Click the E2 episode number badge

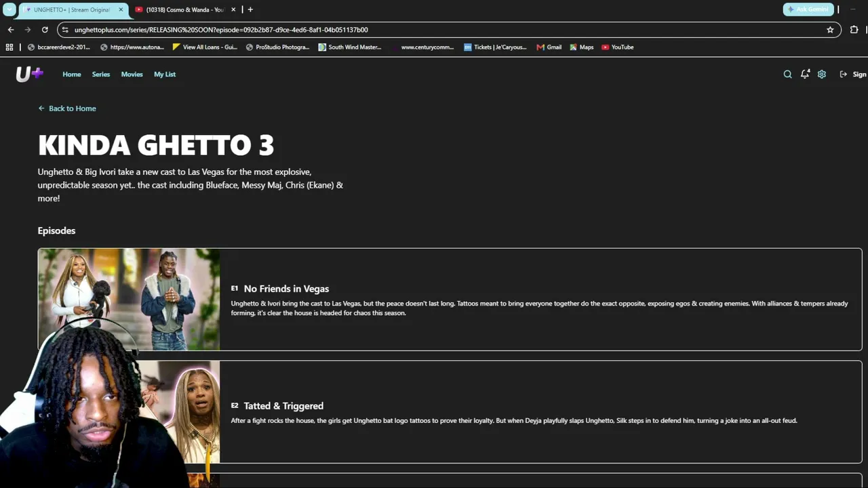click(235, 405)
